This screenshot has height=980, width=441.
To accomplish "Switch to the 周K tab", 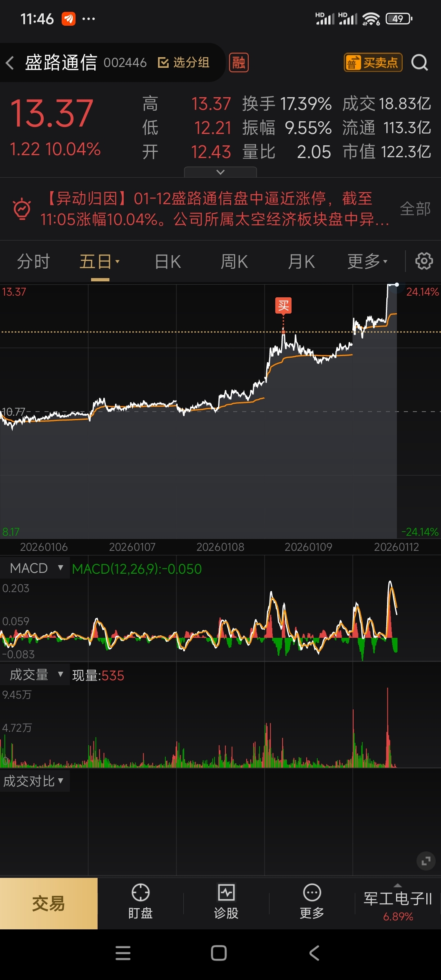I will click(234, 261).
